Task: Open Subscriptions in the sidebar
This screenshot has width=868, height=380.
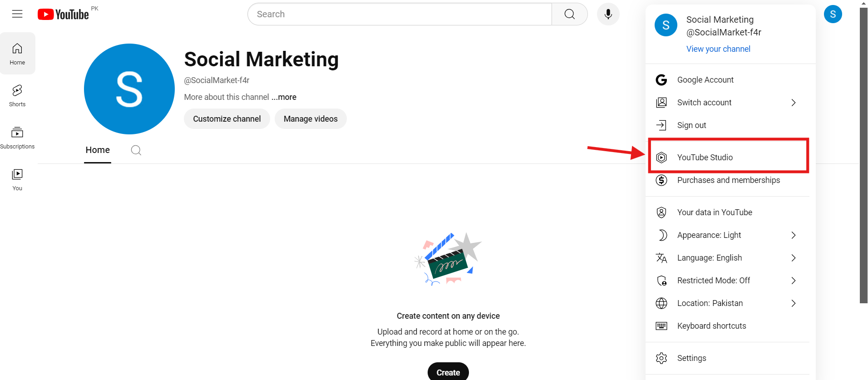Action: [17, 138]
